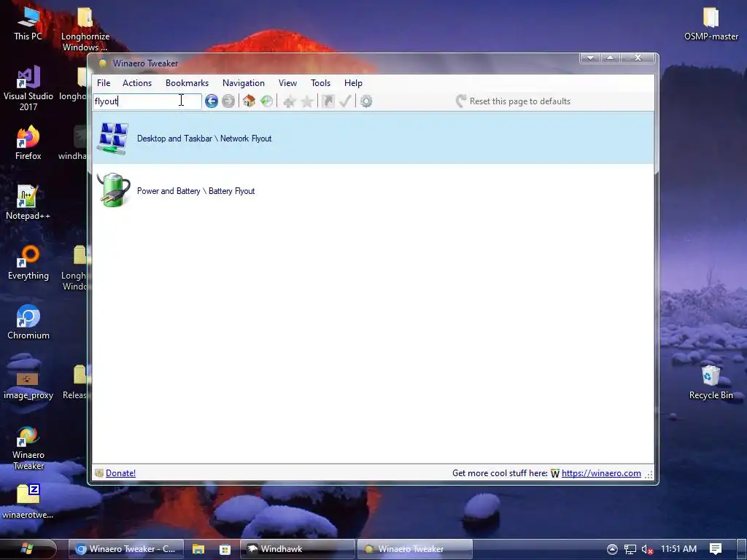The width and height of the screenshot is (747, 560).
Task: Open the Tools menu
Action: [321, 83]
